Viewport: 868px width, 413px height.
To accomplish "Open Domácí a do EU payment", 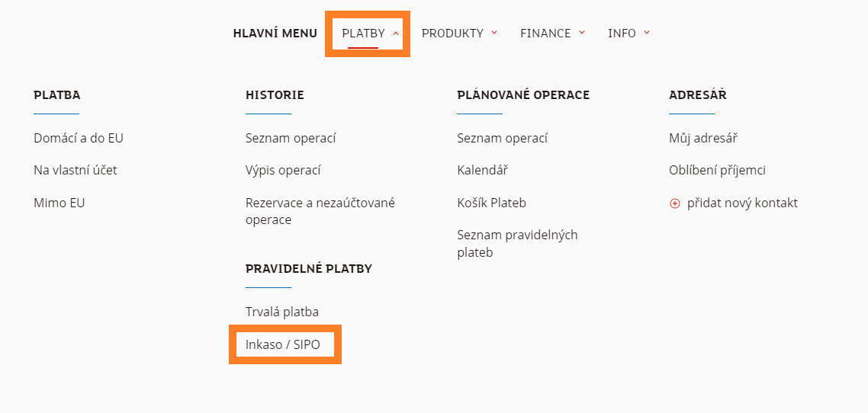I will click(79, 139).
